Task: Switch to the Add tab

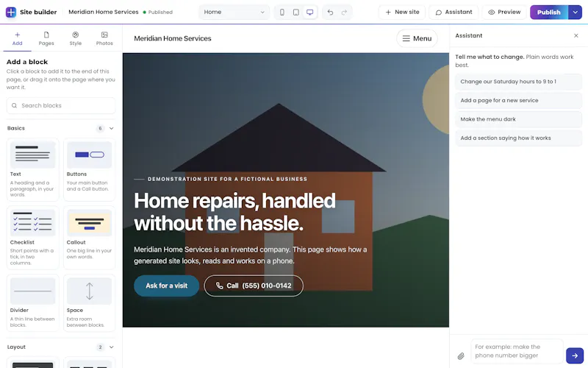Action: [x=17, y=39]
